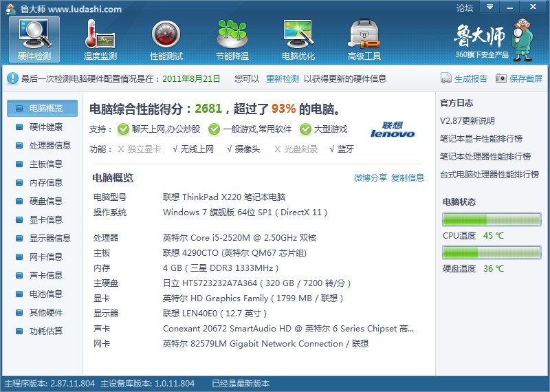Open 笔记本显卡性能排行榜 link
Image resolution: width=550 pixels, height=392 pixels.
coord(481,139)
